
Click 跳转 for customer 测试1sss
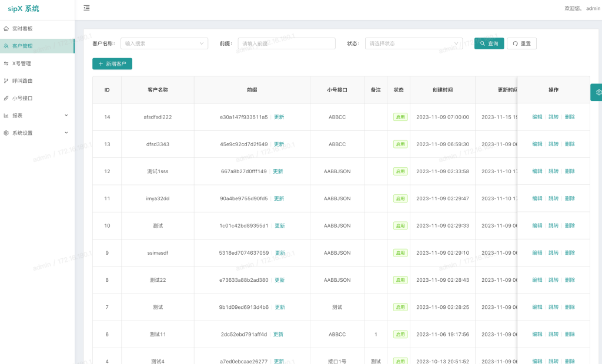[x=554, y=171]
